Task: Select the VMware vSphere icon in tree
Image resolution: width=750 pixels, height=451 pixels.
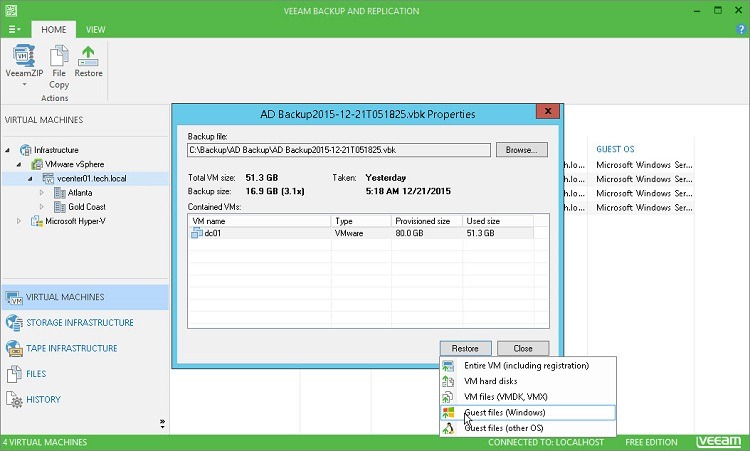Action: (x=37, y=165)
